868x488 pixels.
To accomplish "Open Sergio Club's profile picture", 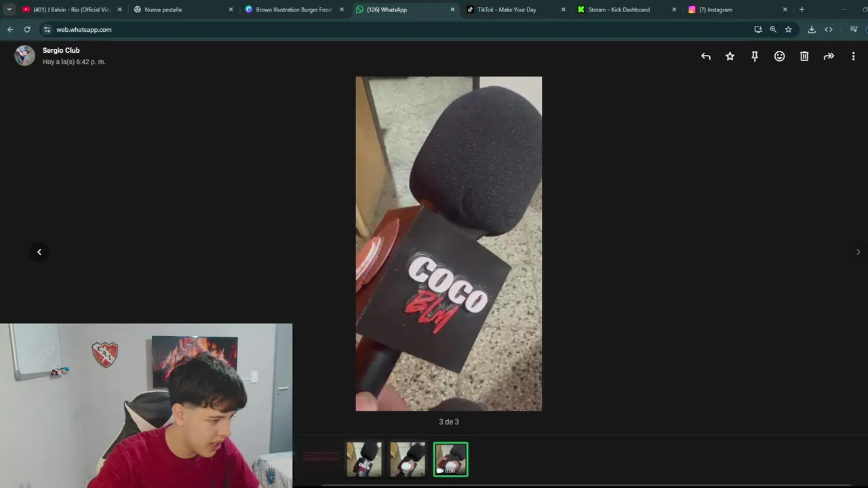I will (25, 56).
